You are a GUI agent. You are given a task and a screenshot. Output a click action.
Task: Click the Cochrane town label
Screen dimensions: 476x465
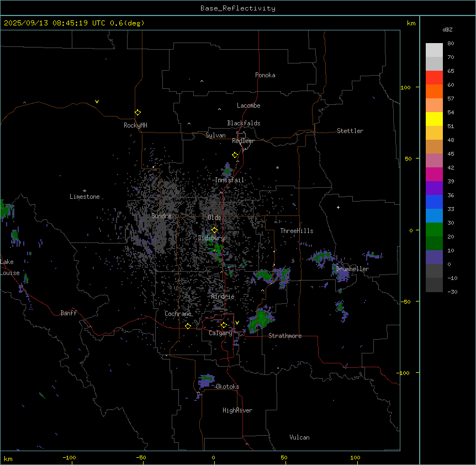point(178,314)
